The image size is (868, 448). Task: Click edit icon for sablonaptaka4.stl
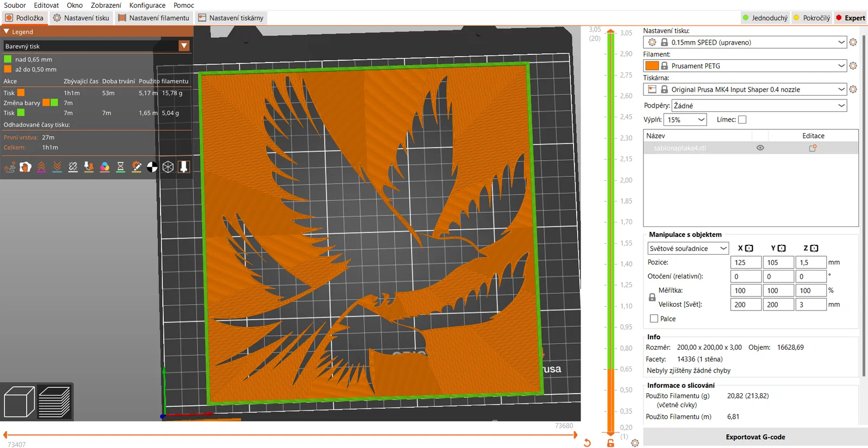pos(813,148)
